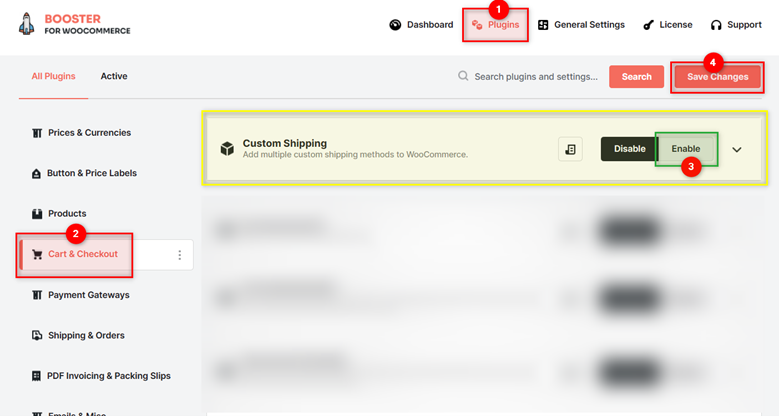Click the 'Add multiple custom shipping methods' description
This screenshot has height=416, width=779.
pos(355,155)
